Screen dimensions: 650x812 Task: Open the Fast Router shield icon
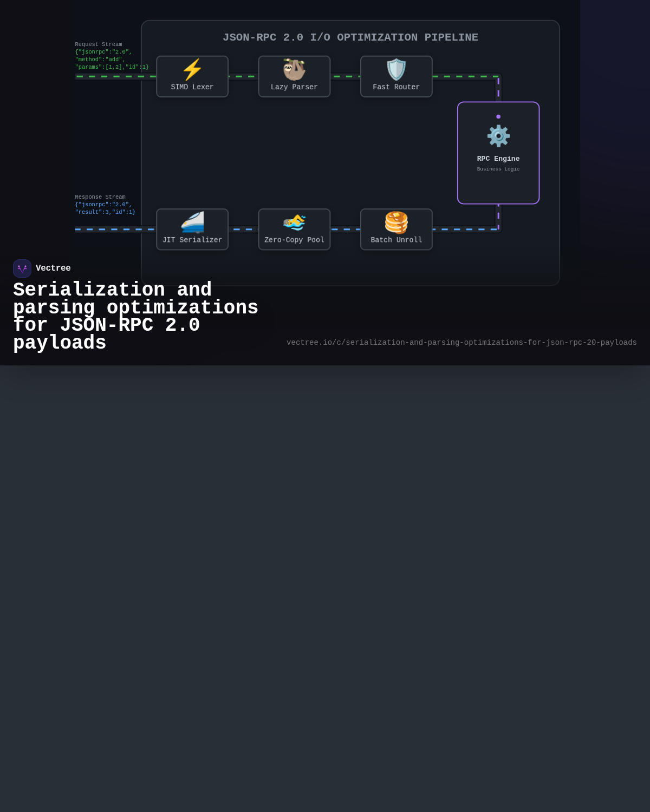click(396, 69)
